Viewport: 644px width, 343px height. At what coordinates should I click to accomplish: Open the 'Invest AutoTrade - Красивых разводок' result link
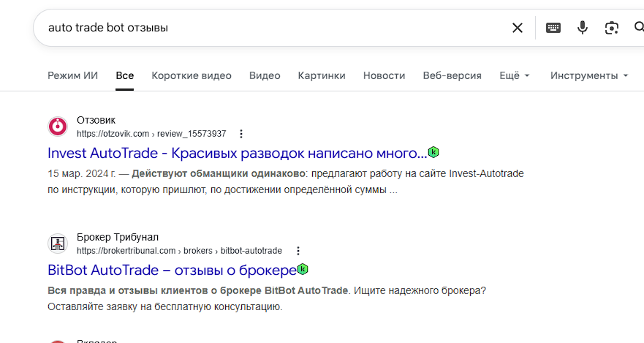click(x=238, y=154)
